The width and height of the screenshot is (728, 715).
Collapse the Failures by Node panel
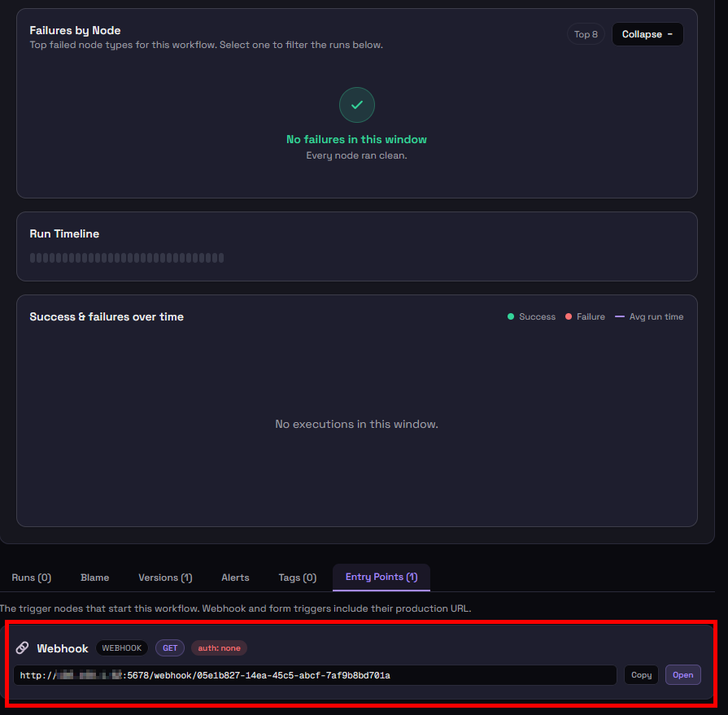pyautogui.click(x=647, y=34)
